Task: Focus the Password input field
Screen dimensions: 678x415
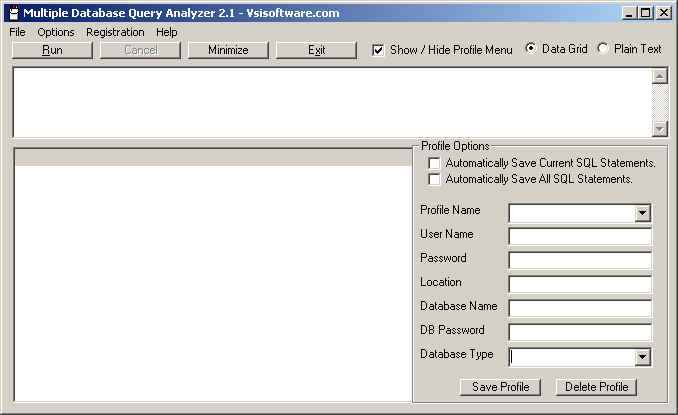Action: click(580, 261)
